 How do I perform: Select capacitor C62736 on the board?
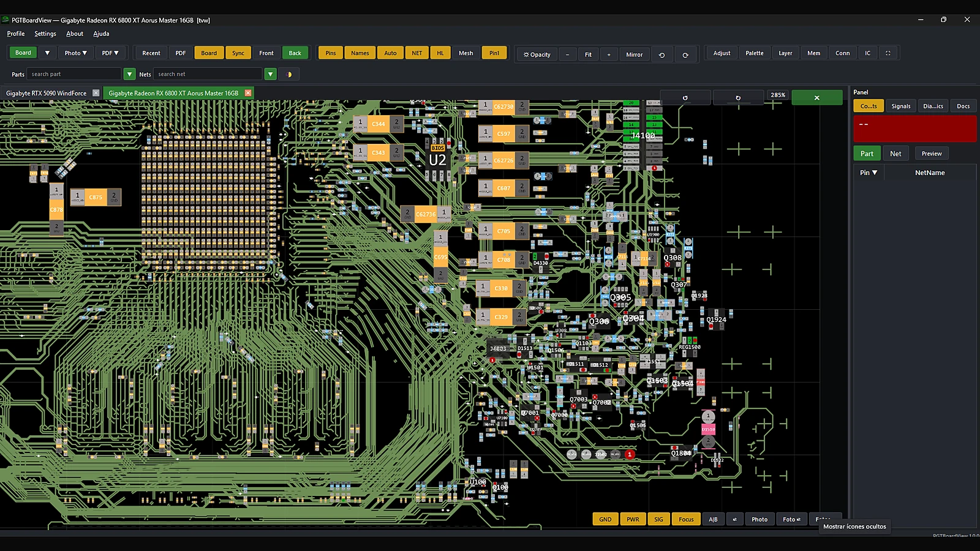(426, 214)
